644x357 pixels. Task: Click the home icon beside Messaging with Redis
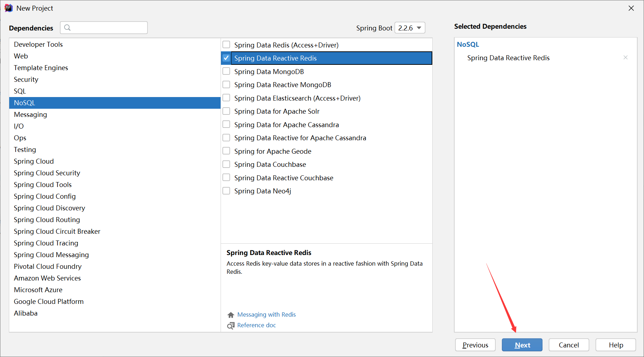click(x=231, y=315)
